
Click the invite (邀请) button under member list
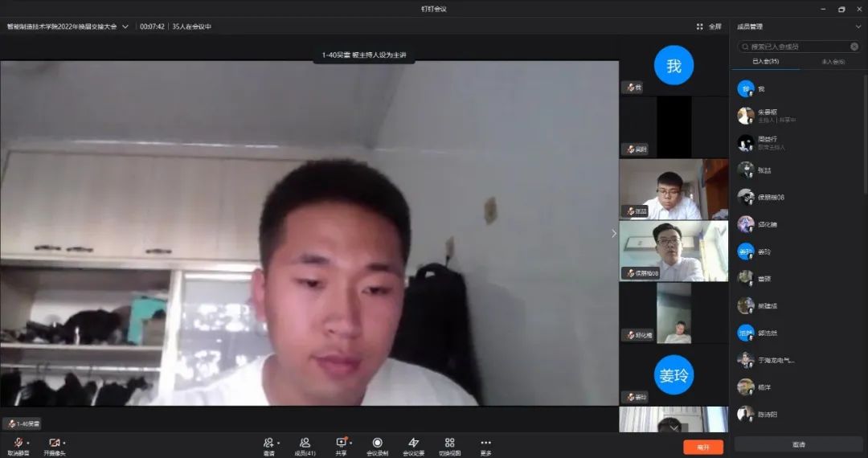(798, 444)
